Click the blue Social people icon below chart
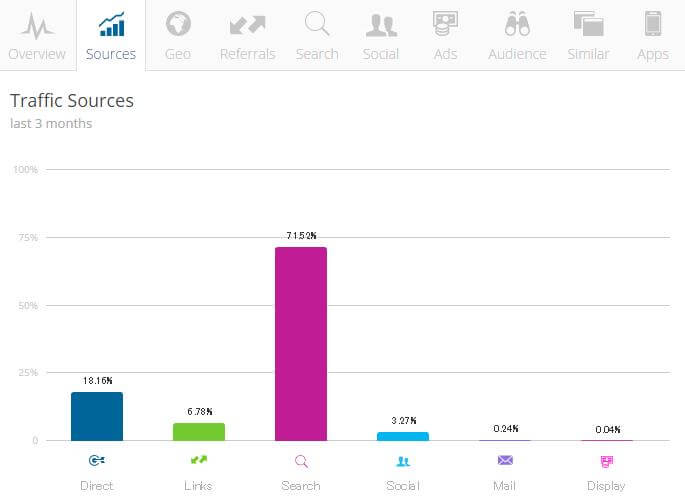685x496 pixels. click(403, 461)
